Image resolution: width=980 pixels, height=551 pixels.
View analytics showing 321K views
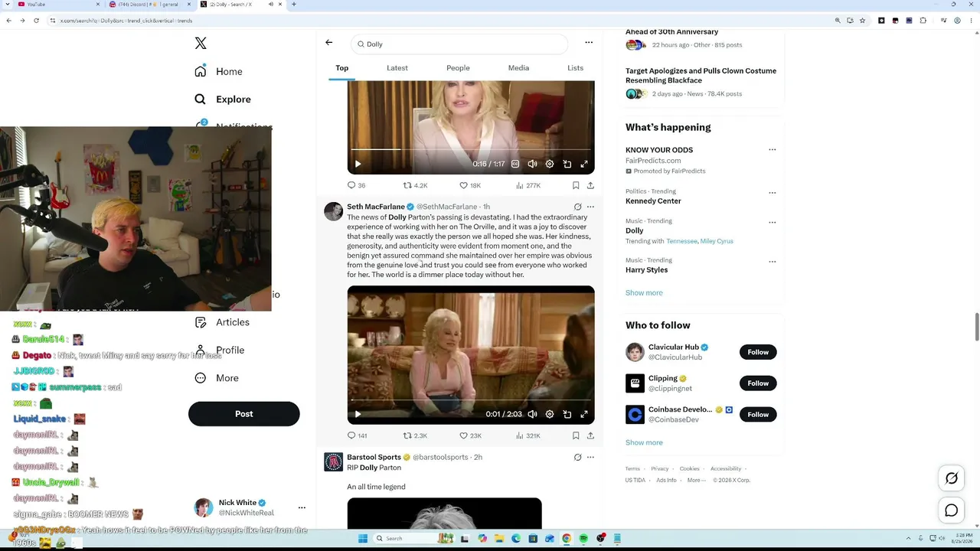[528, 435]
